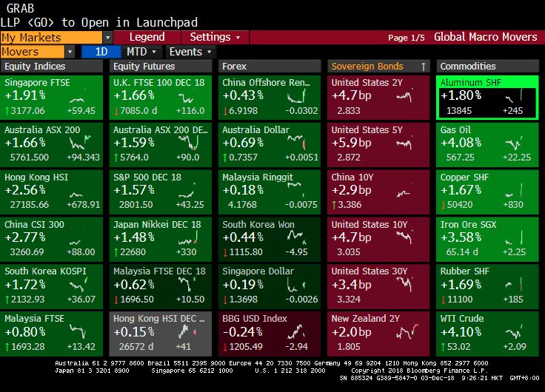545x392 pixels.
Task: Select the Equity Indices column header
Action: (52, 67)
